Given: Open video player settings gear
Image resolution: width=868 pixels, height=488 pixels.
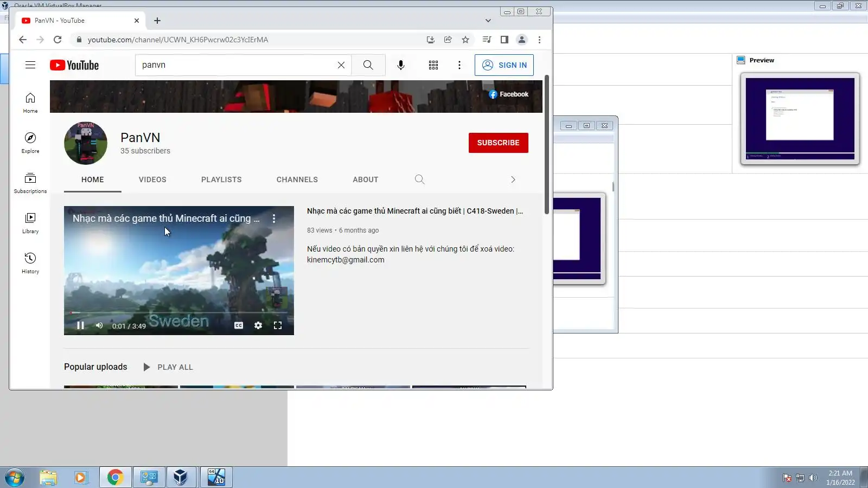Looking at the screenshot, I should click(x=258, y=325).
